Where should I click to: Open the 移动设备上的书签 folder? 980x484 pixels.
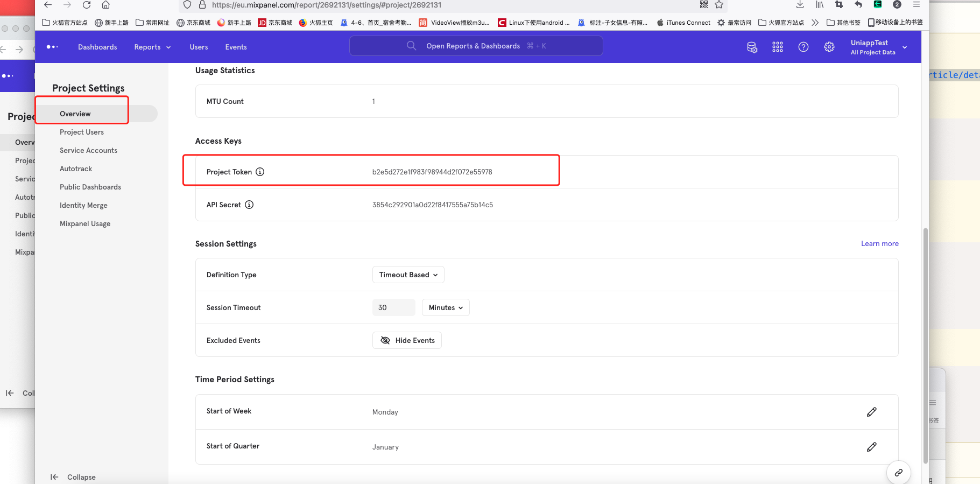pyautogui.click(x=896, y=23)
